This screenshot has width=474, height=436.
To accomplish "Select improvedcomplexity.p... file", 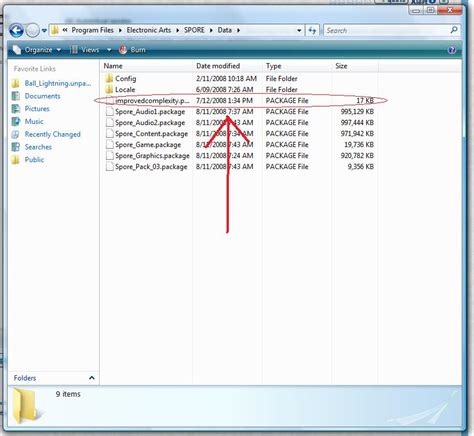I will pyautogui.click(x=152, y=101).
